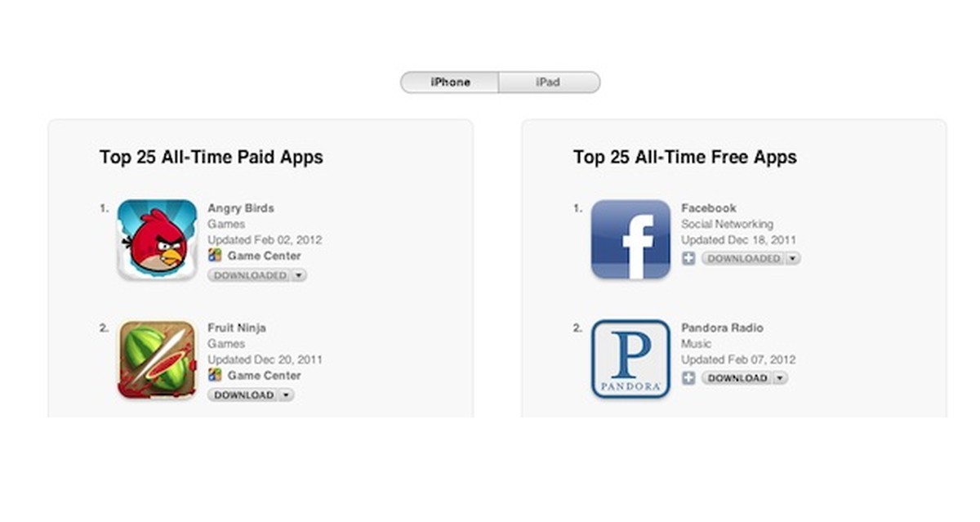
Task: Open the Facebook app icon
Action: 630,239
